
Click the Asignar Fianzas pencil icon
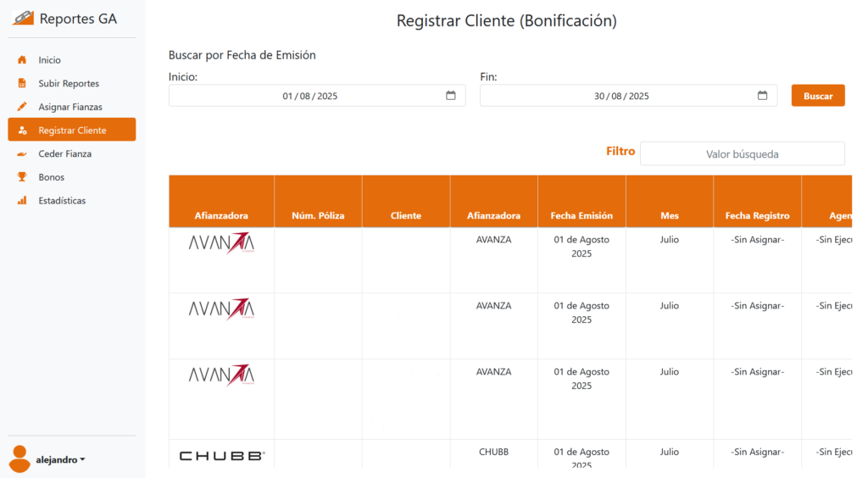tap(22, 107)
